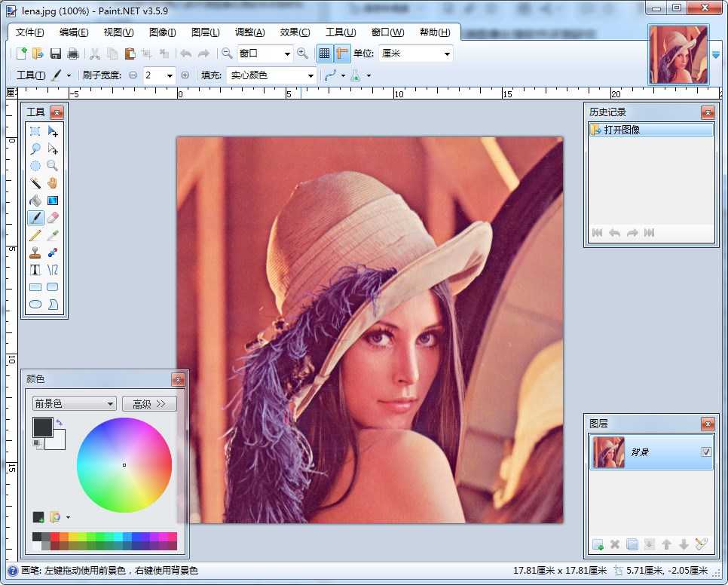
Task: Open the brush width value dropdown
Action: 170,75
